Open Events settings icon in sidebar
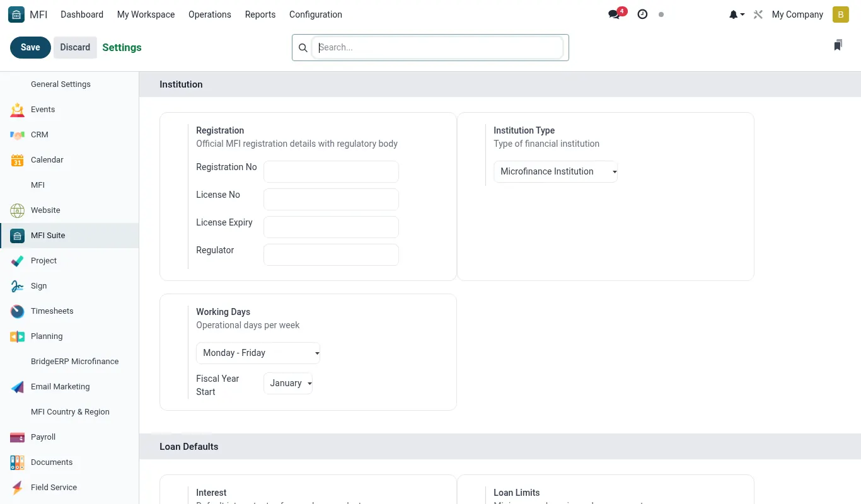The image size is (861, 504). (18, 110)
